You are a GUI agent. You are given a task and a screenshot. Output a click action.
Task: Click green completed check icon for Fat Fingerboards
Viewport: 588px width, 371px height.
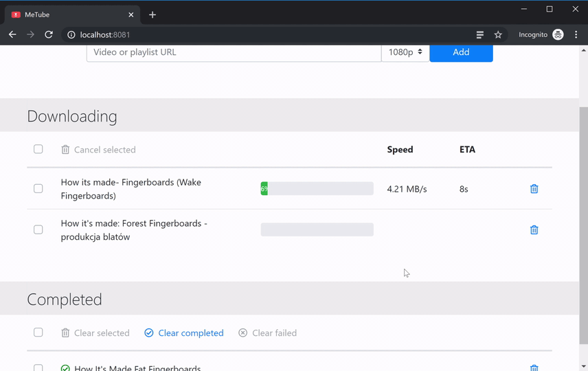[x=65, y=368]
